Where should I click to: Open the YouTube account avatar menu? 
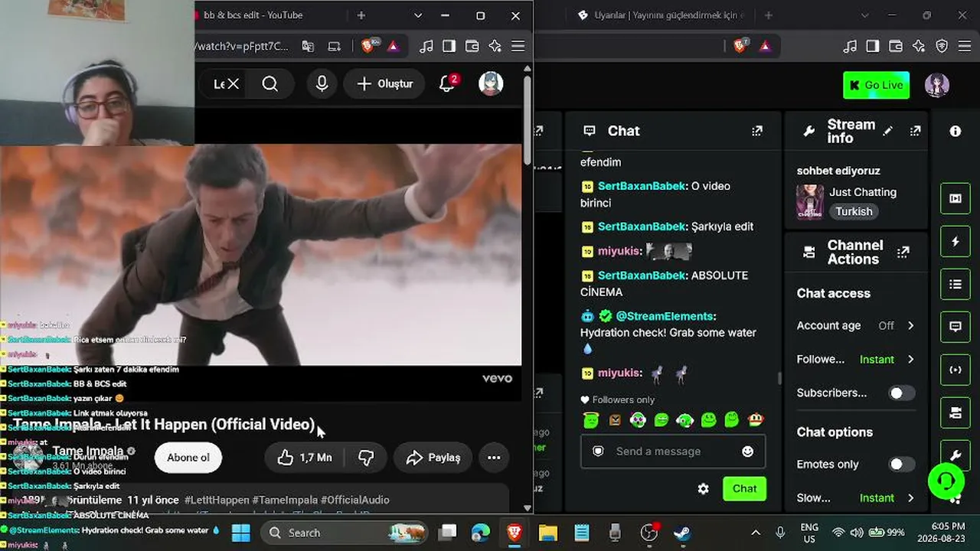click(x=491, y=83)
